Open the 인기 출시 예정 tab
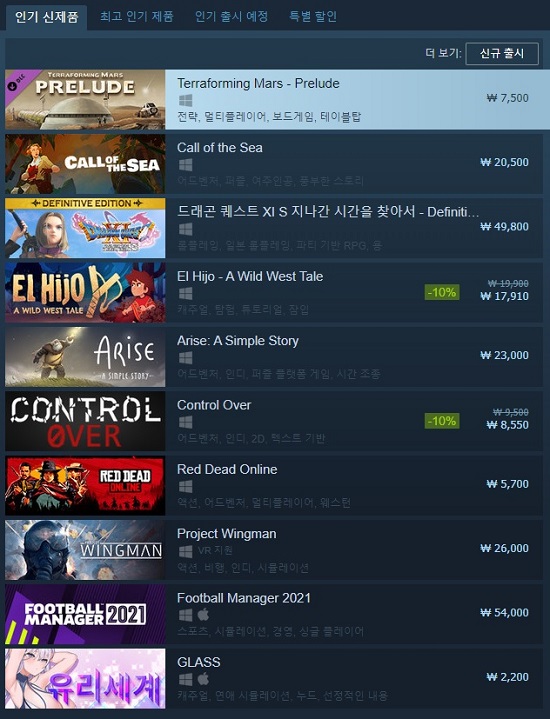 point(232,17)
